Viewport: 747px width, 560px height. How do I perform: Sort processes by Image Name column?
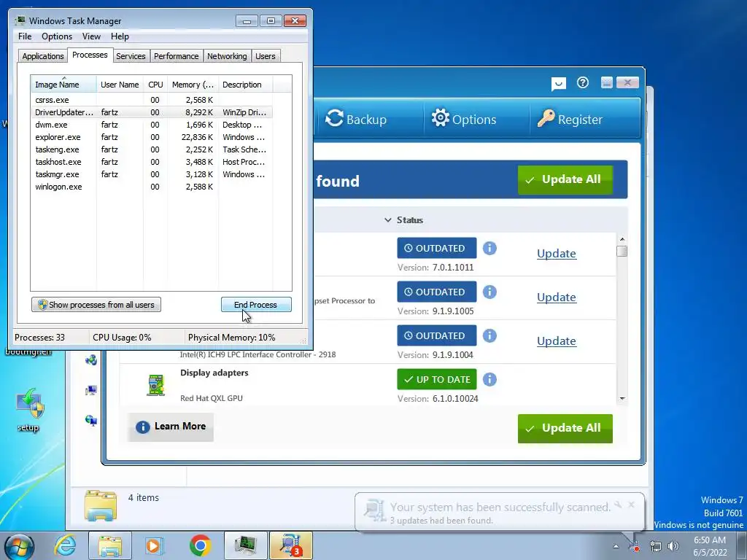click(63, 85)
